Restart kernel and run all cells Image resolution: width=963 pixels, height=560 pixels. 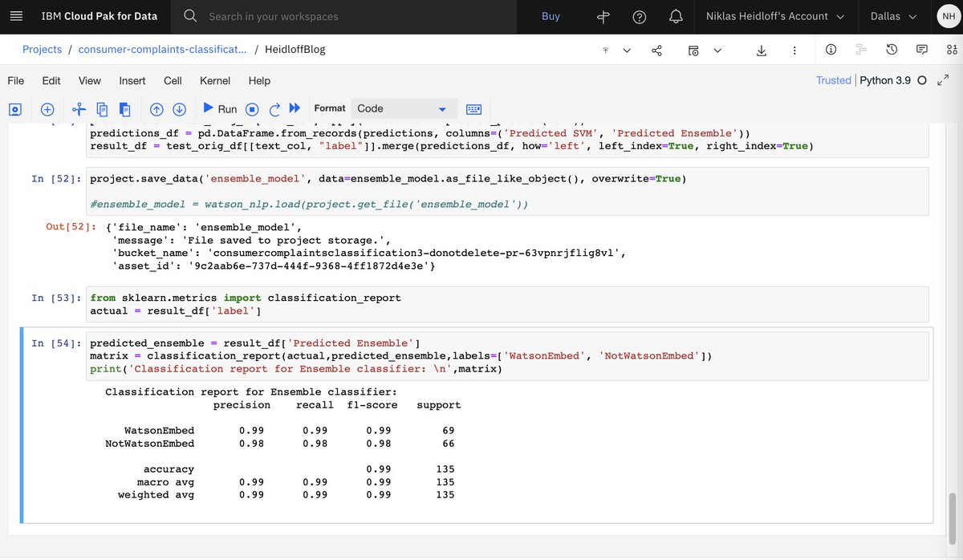(295, 108)
